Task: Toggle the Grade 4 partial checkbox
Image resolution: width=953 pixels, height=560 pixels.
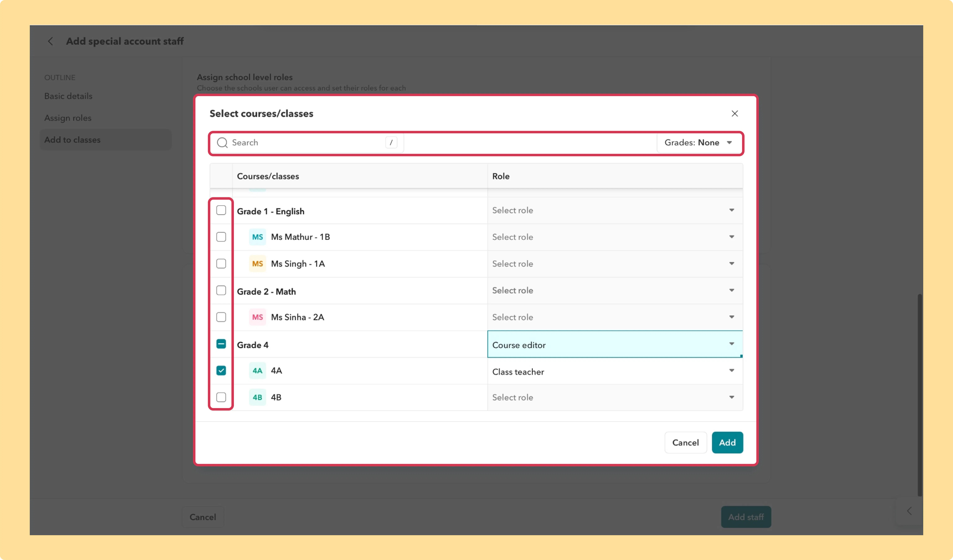Action: [x=221, y=344]
